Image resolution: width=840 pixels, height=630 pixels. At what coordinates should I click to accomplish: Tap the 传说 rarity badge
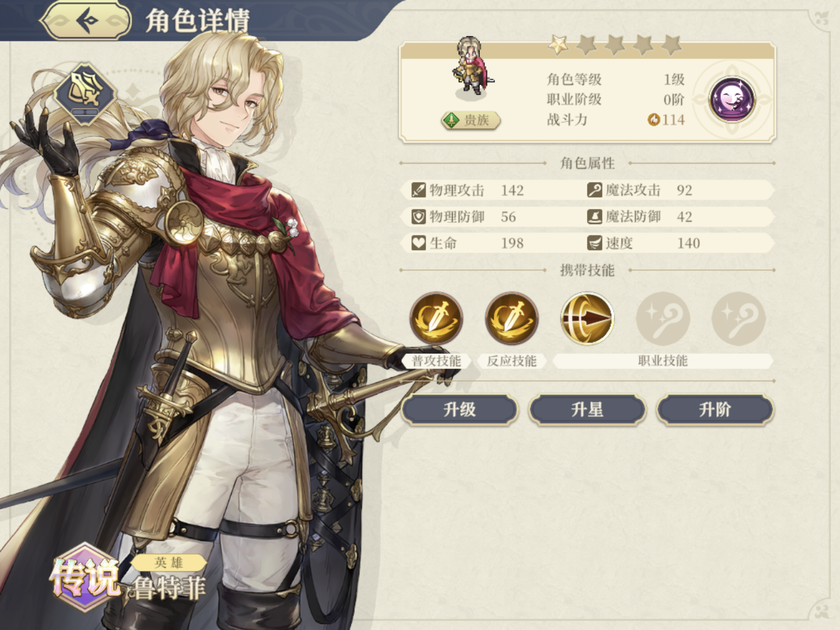click(84, 577)
